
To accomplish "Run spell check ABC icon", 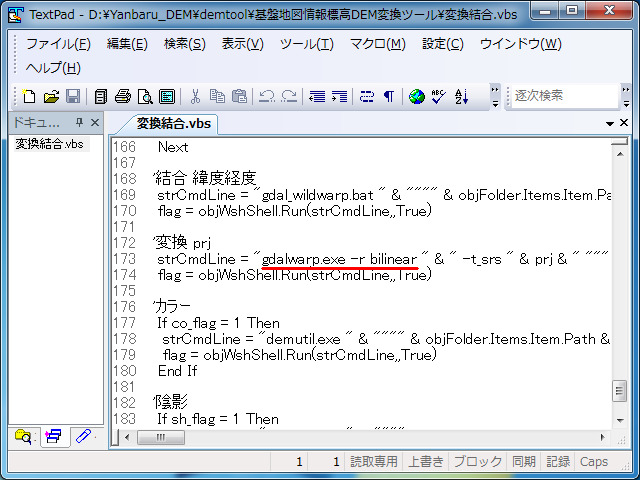I will [439, 97].
